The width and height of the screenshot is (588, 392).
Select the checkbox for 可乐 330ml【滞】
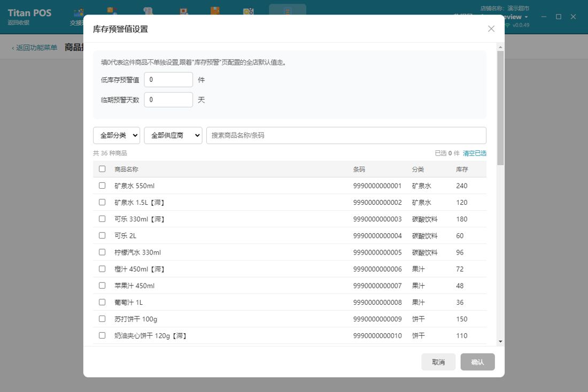tap(102, 219)
